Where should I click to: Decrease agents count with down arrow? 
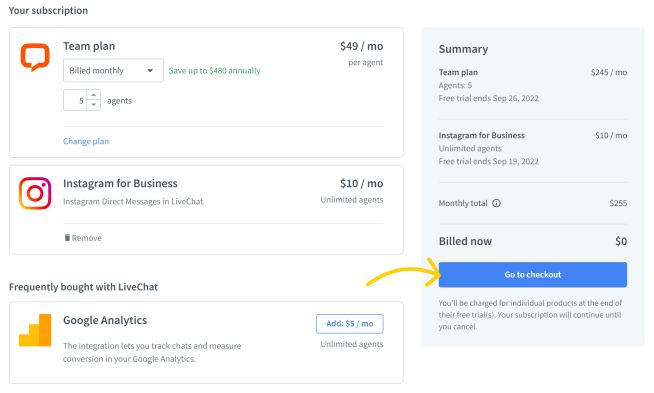click(93, 105)
